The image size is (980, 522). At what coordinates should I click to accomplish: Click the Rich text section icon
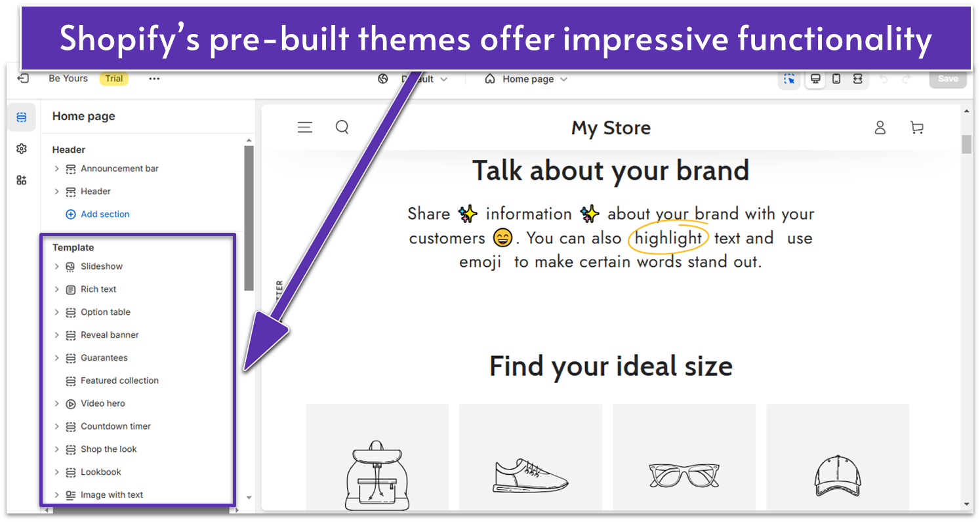point(71,290)
